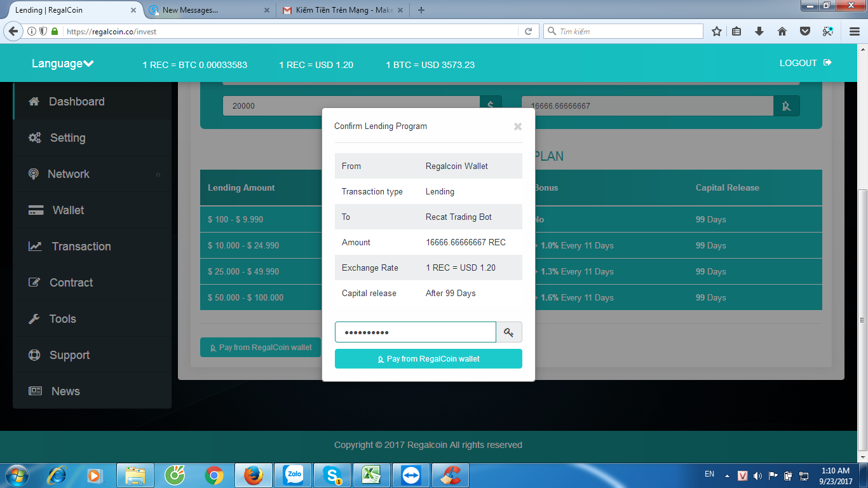Screen dimensions: 868x488
Task: Go to browser home page icon
Action: tap(782, 31)
